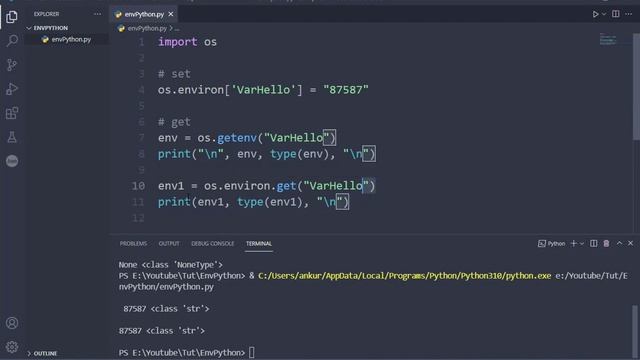This screenshot has width=640, height=360.
Task: Open the run button dropdown arrow
Action: point(604,14)
